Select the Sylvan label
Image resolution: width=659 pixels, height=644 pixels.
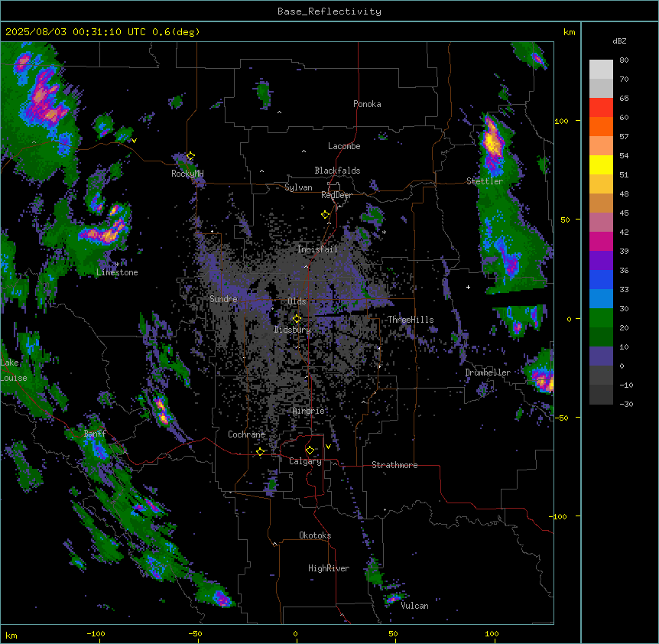(x=298, y=187)
